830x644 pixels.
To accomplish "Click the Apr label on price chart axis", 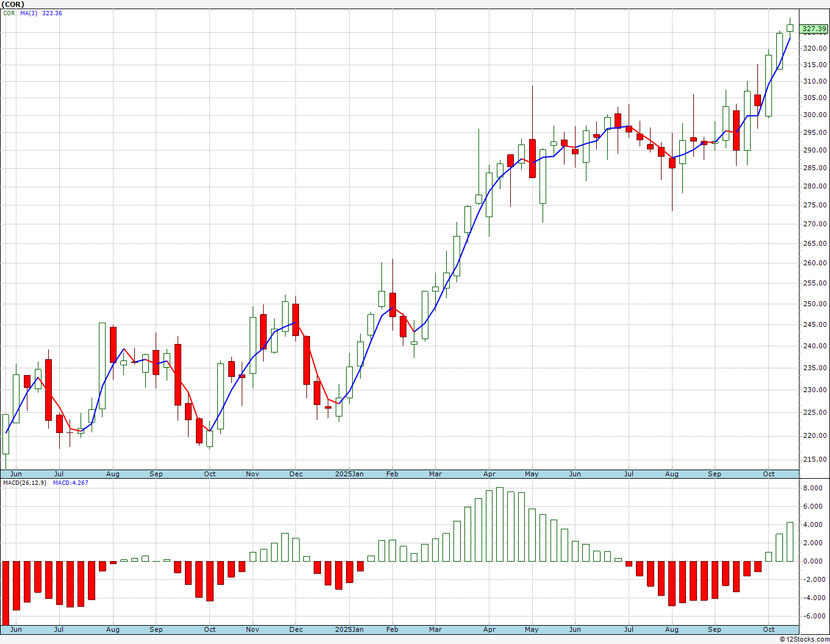I will (x=489, y=474).
